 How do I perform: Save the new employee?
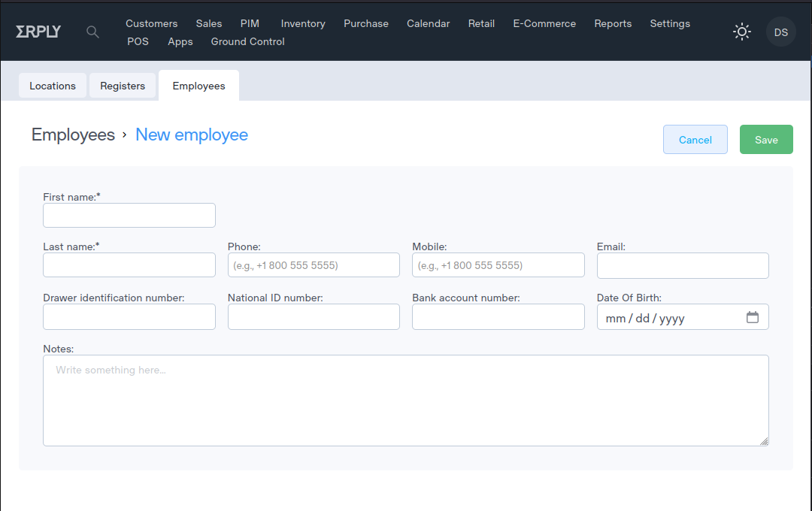[766, 140]
